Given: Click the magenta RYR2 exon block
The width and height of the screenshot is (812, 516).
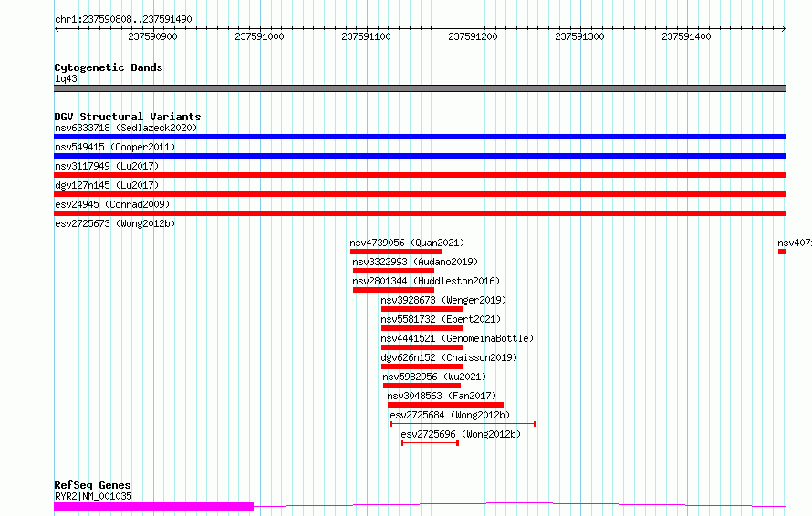Looking at the screenshot, I should (x=154, y=507).
